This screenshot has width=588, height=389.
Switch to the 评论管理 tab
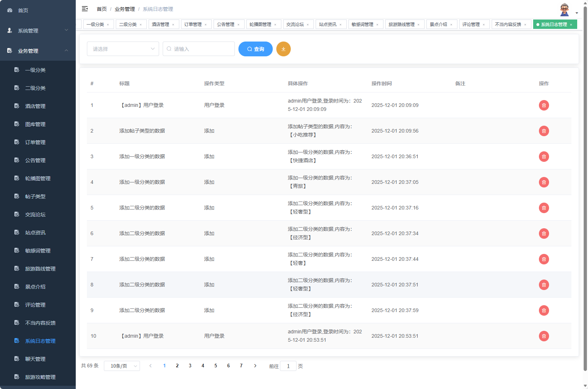coord(471,24)
